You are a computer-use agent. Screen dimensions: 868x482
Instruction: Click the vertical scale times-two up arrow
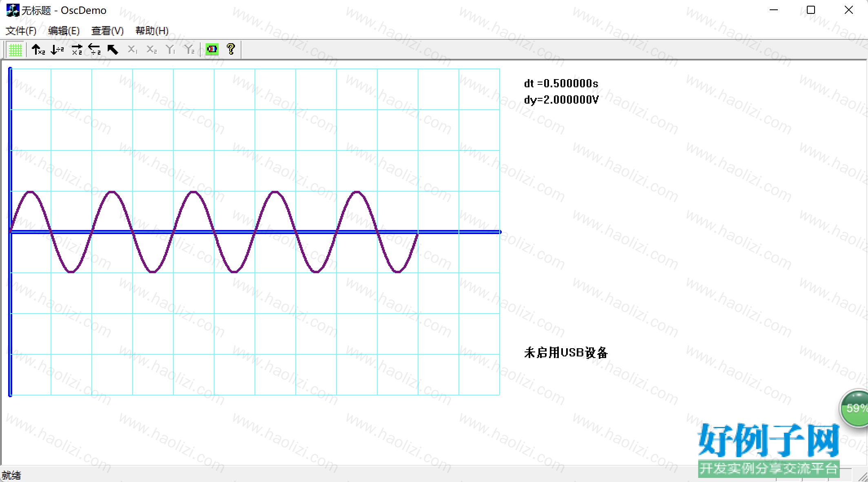pos(38,50)
